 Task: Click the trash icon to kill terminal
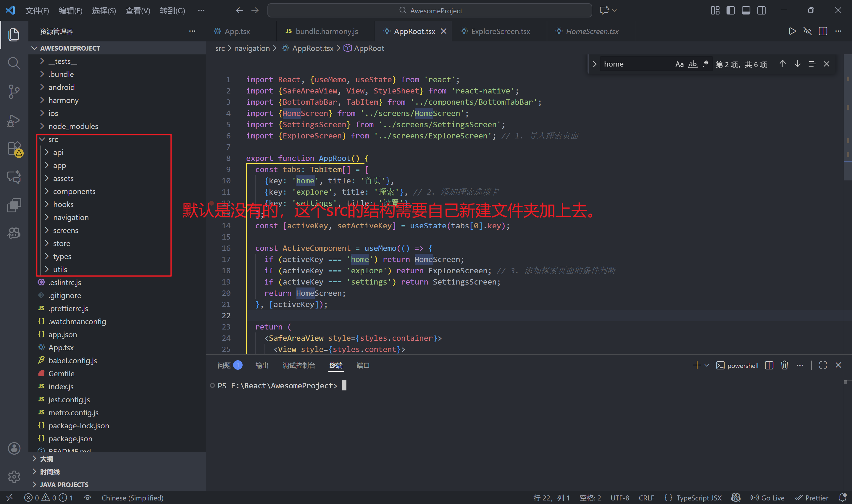coord(785,365)
